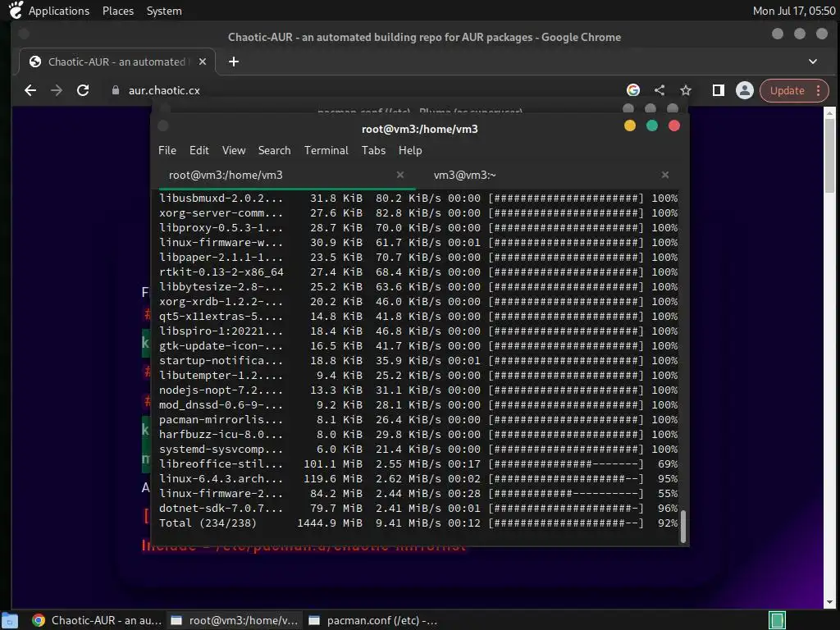This screenshot has height=630, width=840.
Task: View site info via lock icon
Action: tap(115, 90)
